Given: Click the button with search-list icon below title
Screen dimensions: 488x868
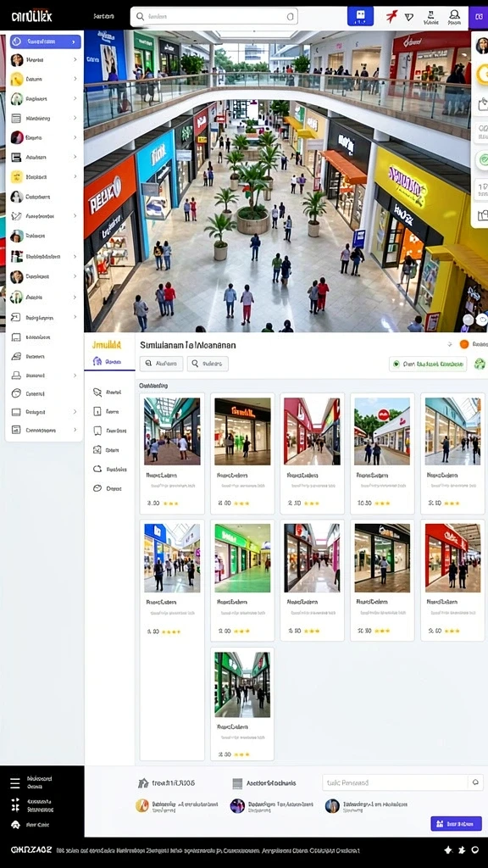Looking at the screenshot, I should (x=162, y=364).
